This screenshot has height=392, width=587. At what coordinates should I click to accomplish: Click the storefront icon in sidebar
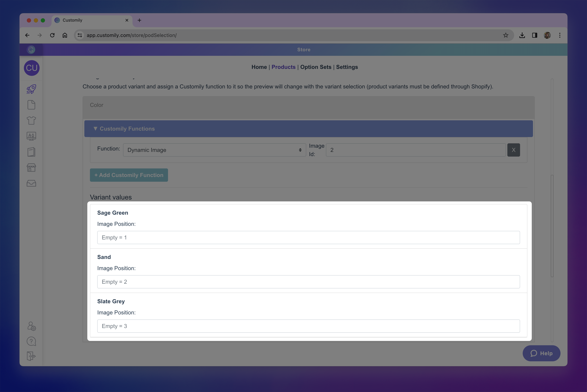[x=31, y=168]
